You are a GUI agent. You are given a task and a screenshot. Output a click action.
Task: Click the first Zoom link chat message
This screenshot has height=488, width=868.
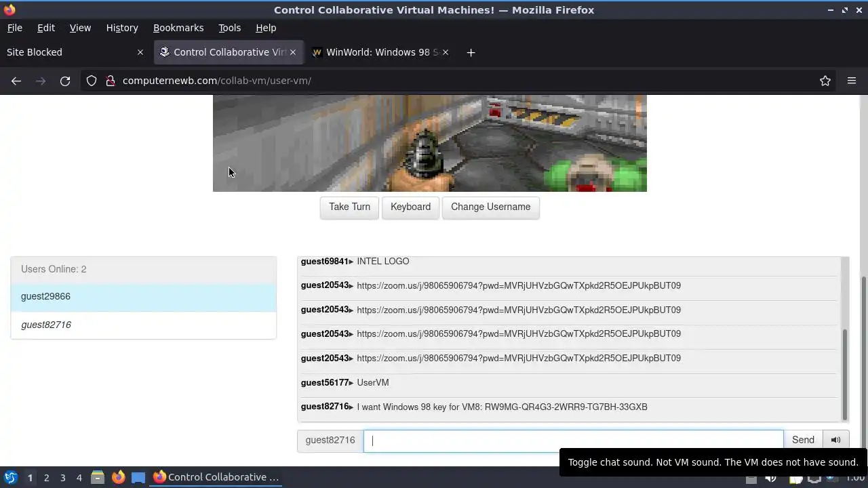[x=519, y=285]
